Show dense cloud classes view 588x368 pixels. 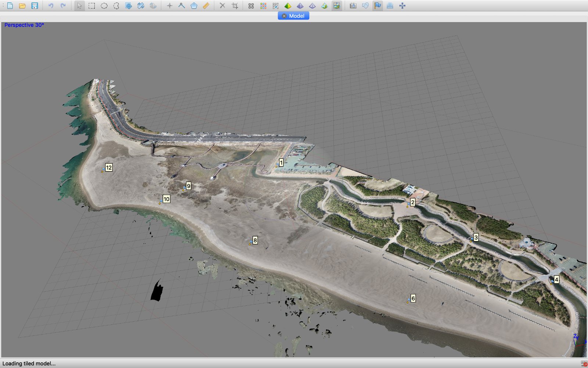coord(276,6)
